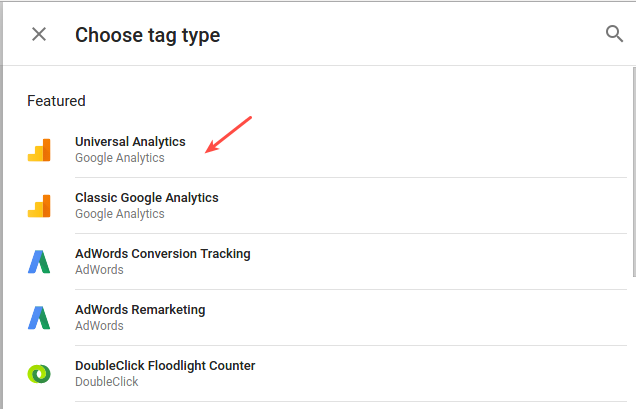Click AdWords subtitle under Conversion Tracking
Viewport: 636px width, 409px height.
click(x=99, y=270)
